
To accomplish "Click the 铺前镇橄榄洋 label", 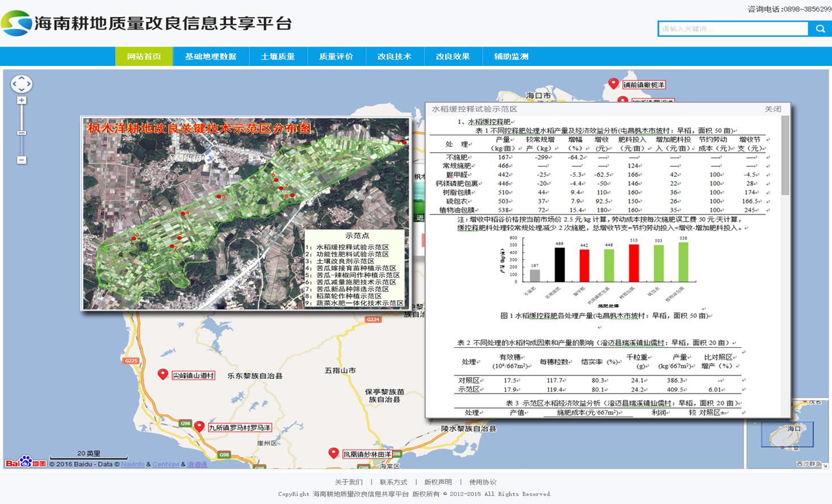I will 643,85.
